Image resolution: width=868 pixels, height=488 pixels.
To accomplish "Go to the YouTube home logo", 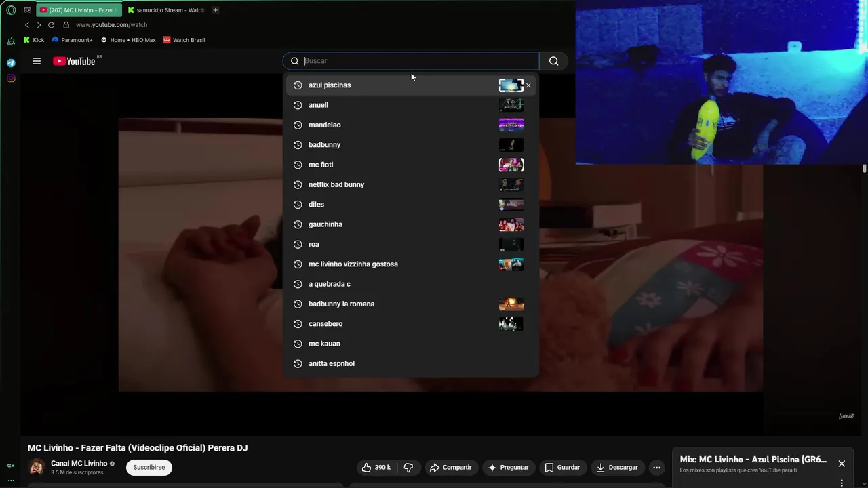I will [x=75, y=61].
